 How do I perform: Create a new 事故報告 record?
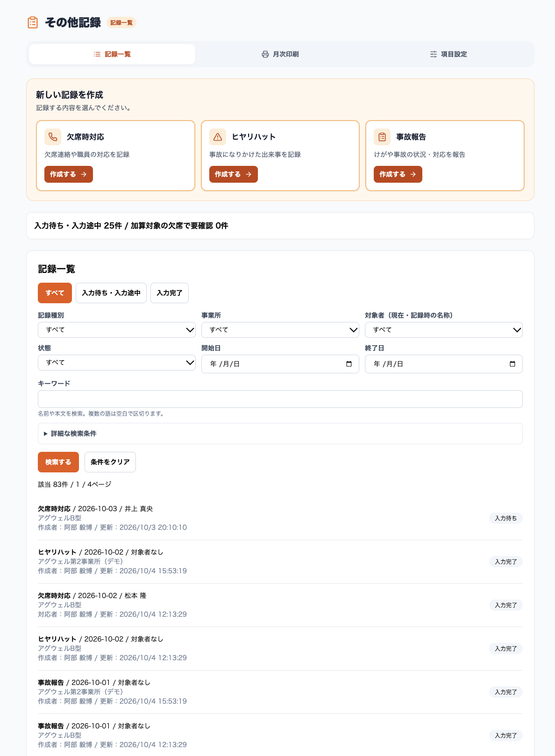(x=398, y=174)
